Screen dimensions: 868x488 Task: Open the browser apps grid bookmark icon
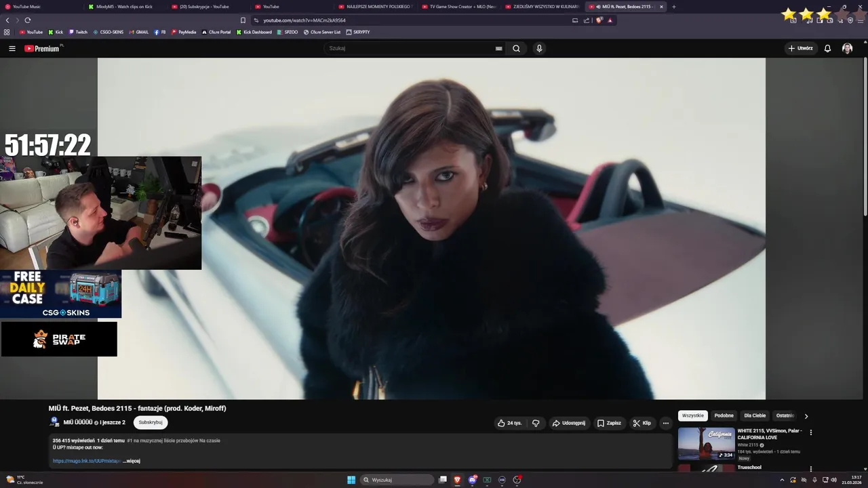(7, 32)
